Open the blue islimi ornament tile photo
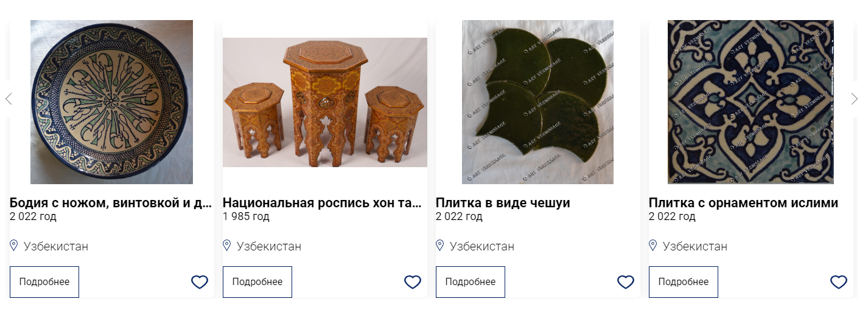The image size is (868, 310). (x=751, y=102)
